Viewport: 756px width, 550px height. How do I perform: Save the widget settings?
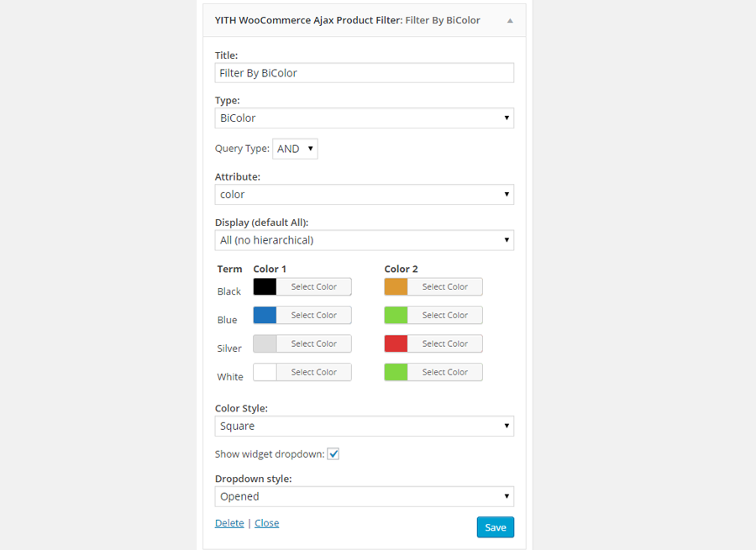495,527
